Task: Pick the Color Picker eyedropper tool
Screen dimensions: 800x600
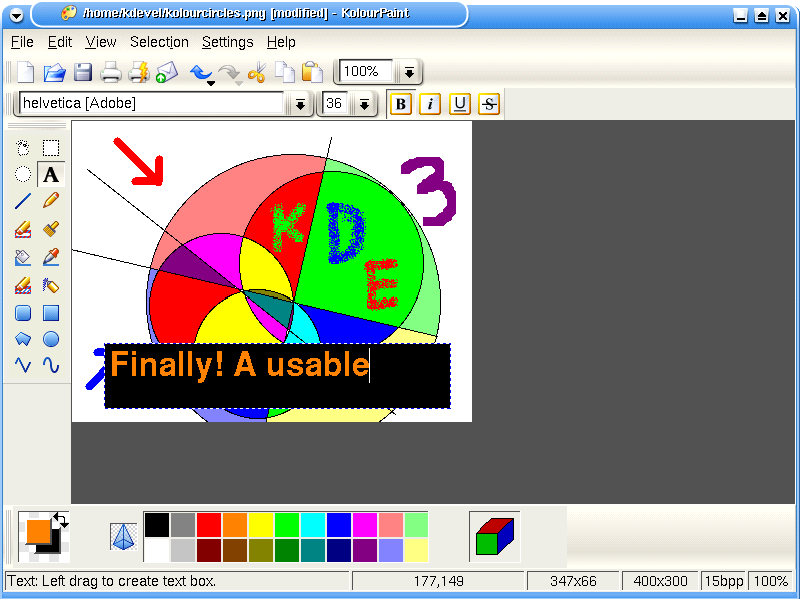Action: click(50, 257)
